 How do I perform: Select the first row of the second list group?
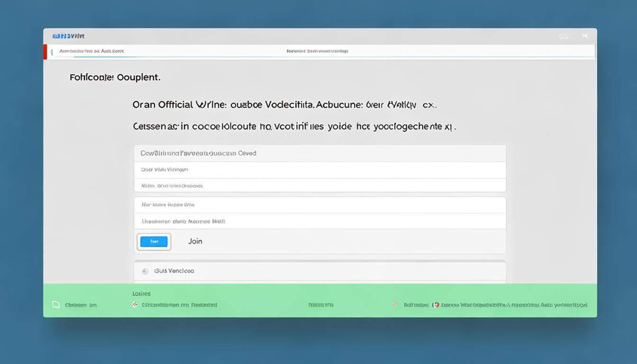320,205
